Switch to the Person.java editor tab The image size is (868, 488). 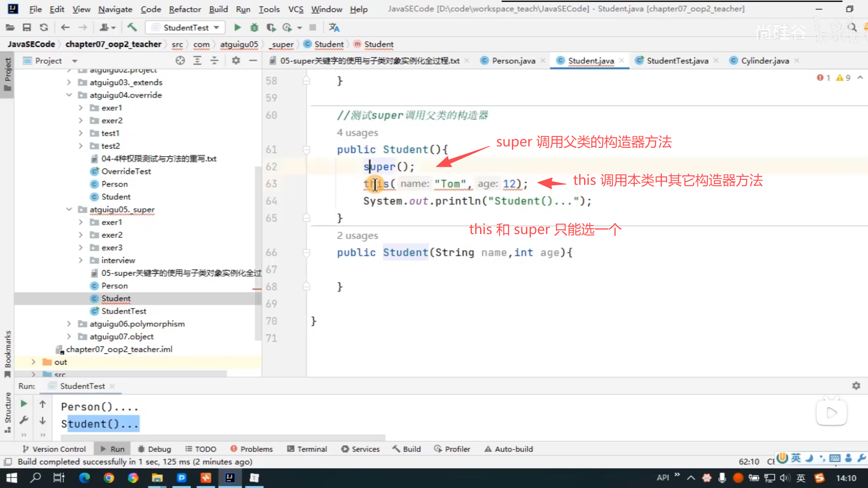point(513,61)
